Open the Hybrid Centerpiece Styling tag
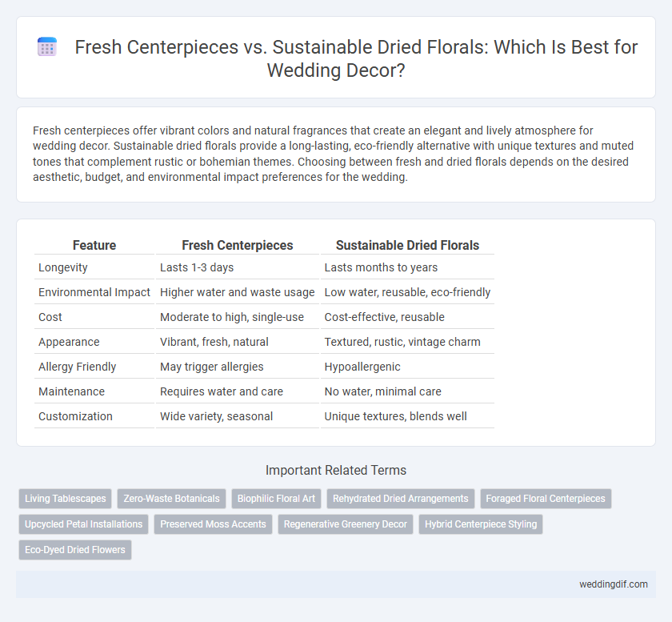The image size is (672, 622). click(481, 524)
